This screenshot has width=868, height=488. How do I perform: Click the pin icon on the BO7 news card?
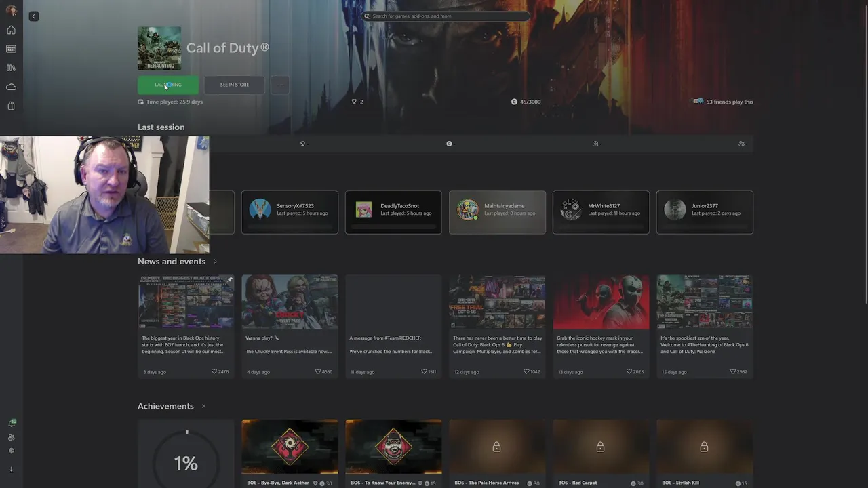pyautogui.click(x=230, y=279)
